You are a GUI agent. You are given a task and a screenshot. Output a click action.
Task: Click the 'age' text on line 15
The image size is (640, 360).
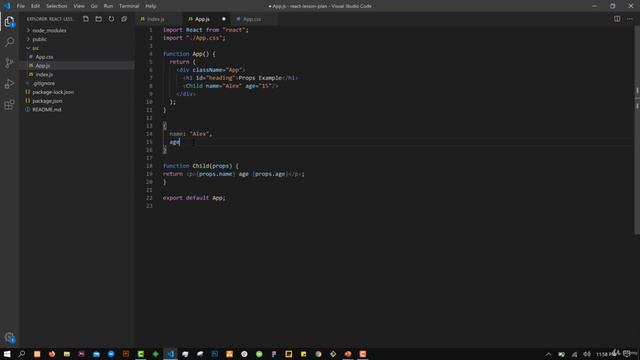point(174,142)
